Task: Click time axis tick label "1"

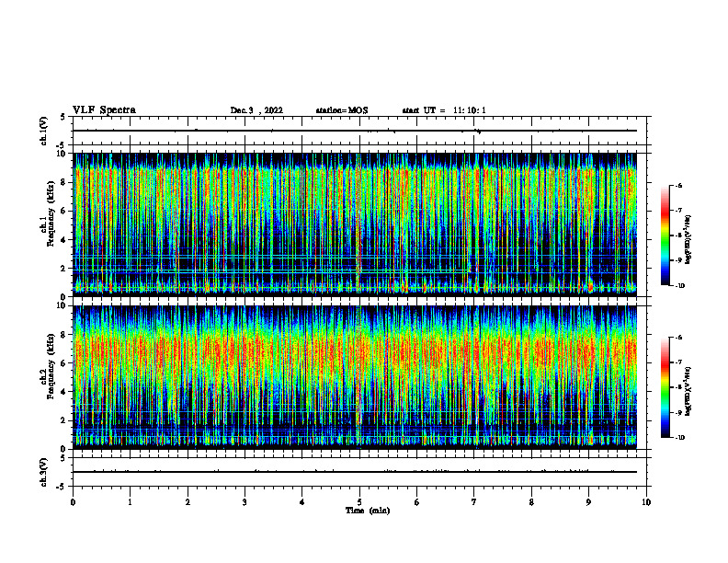Action: 130,502
